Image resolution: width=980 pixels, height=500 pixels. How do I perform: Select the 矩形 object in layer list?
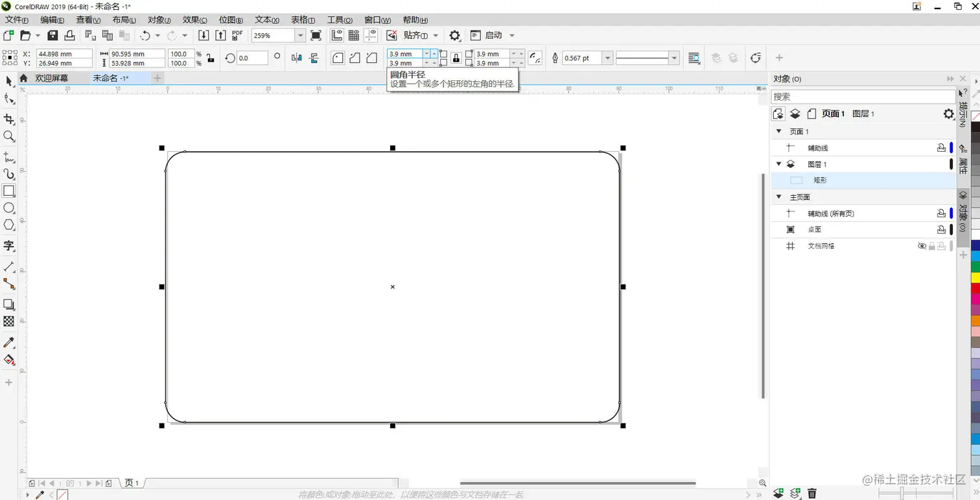tap(863, 180)
